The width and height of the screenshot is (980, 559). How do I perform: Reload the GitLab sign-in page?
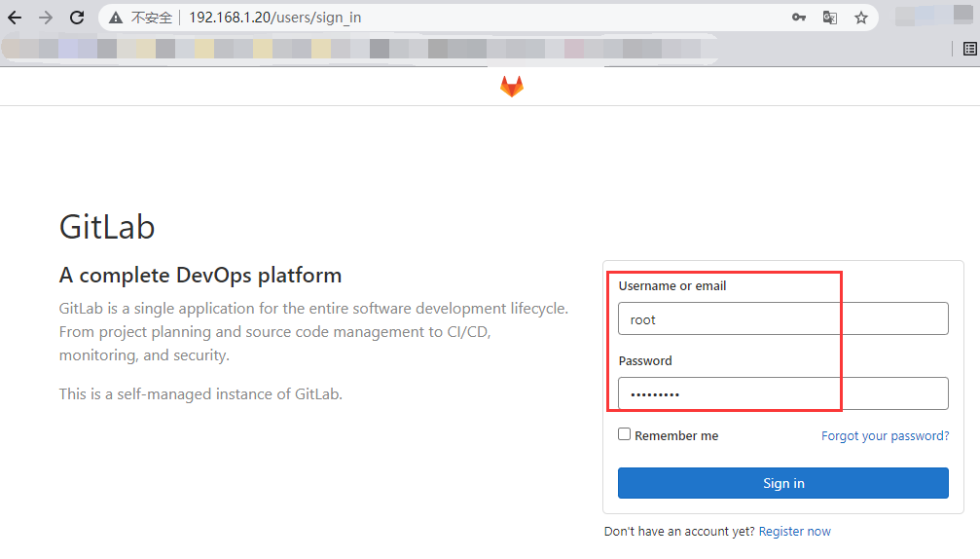pyautogui.click(x=77, y=18)
